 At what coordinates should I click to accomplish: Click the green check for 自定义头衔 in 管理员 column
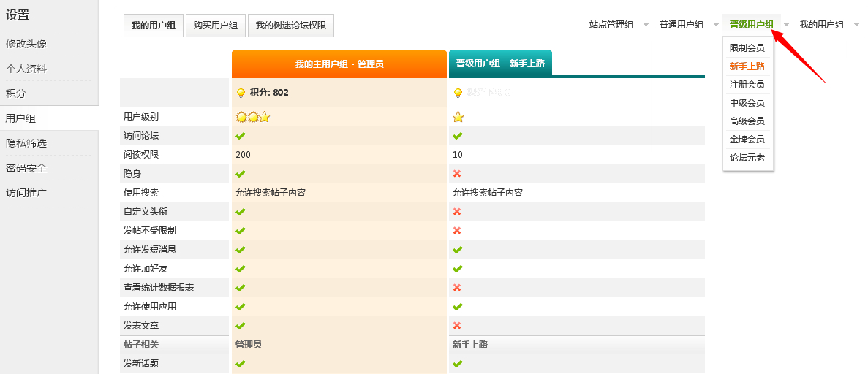tap(241, 212)
